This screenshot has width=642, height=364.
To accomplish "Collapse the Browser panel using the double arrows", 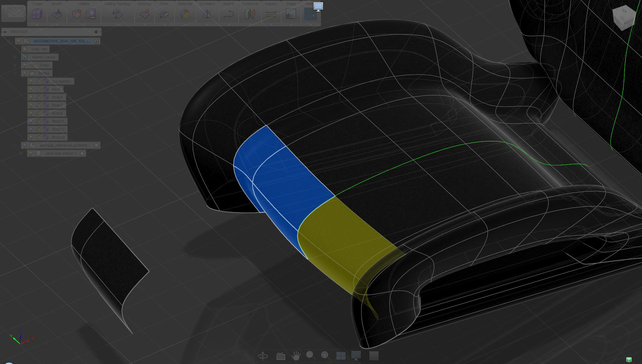I will [x=5, y=32].
